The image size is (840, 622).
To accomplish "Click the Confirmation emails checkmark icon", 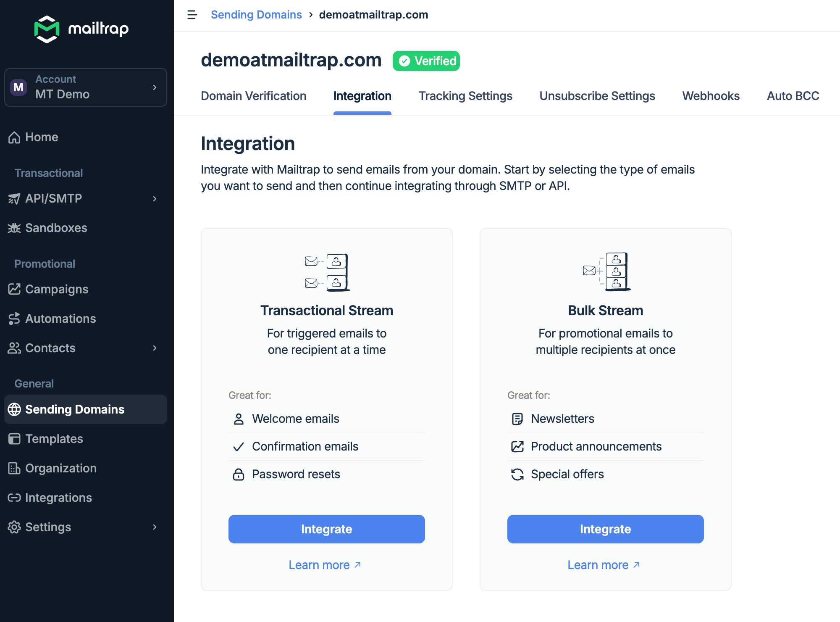I will [239, 447].
